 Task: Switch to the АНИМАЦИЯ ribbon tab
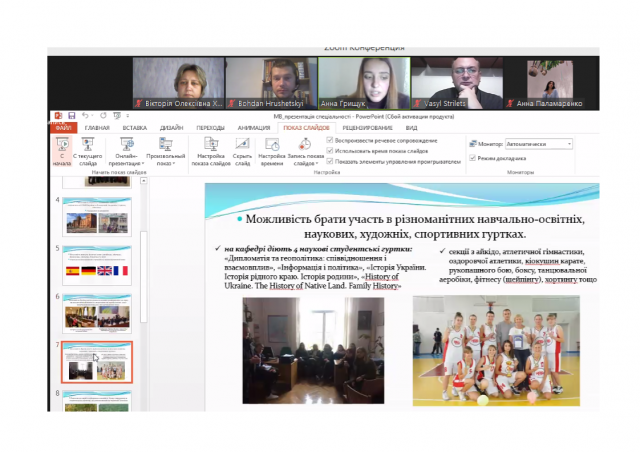[253, 128]
